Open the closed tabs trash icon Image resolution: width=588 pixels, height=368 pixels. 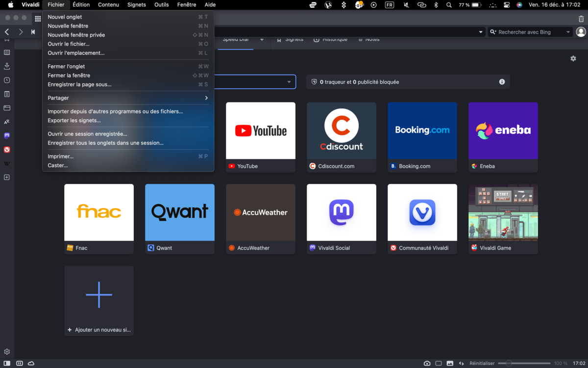click(581, 19)
